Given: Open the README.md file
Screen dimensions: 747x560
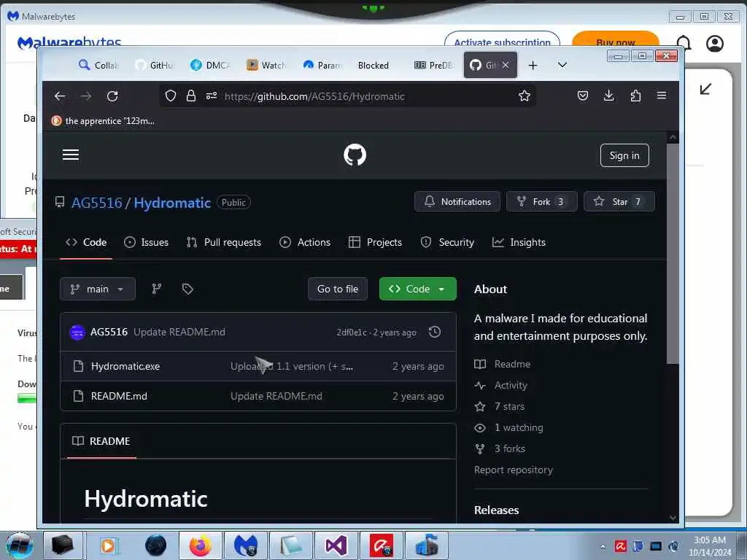Looking at the screenshot, I should point(119,396).
